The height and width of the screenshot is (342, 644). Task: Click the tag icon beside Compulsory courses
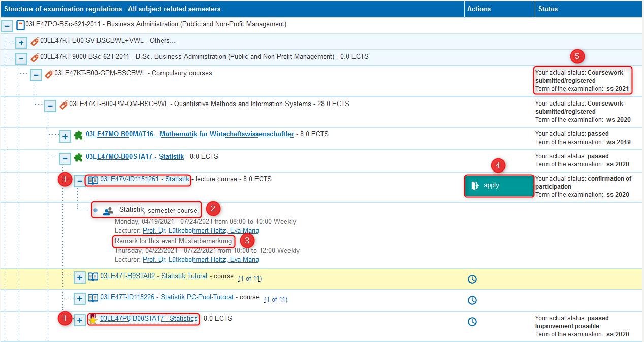pyautogui.click(x=49, y=74)
